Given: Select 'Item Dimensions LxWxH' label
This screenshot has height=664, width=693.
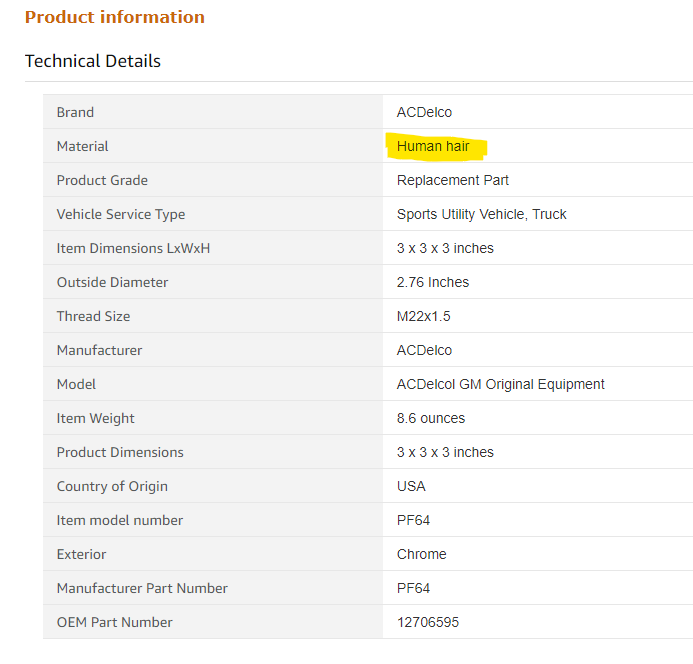Looking at the screenshot, I should click(x=133, y=248).
